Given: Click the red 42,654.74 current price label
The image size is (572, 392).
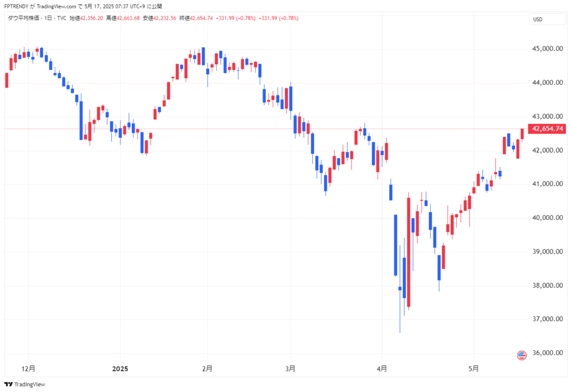Looking at the screenshot, I should pos(548,129).
